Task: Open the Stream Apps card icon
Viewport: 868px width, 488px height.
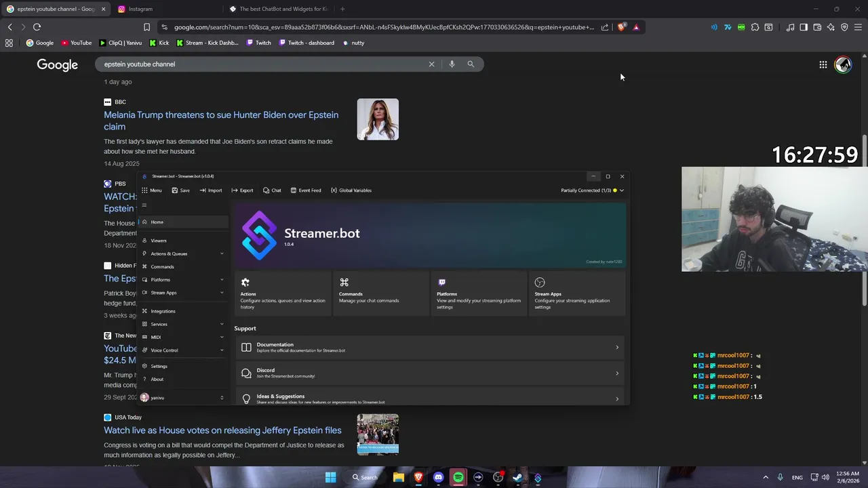Action: pyautogui.click(x=540, y=283)
